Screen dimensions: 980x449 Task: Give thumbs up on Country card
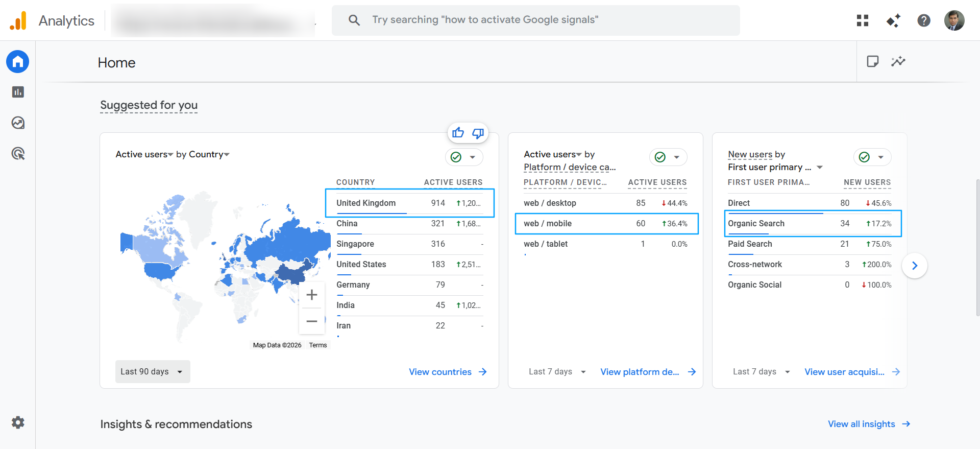click(458, 133)
